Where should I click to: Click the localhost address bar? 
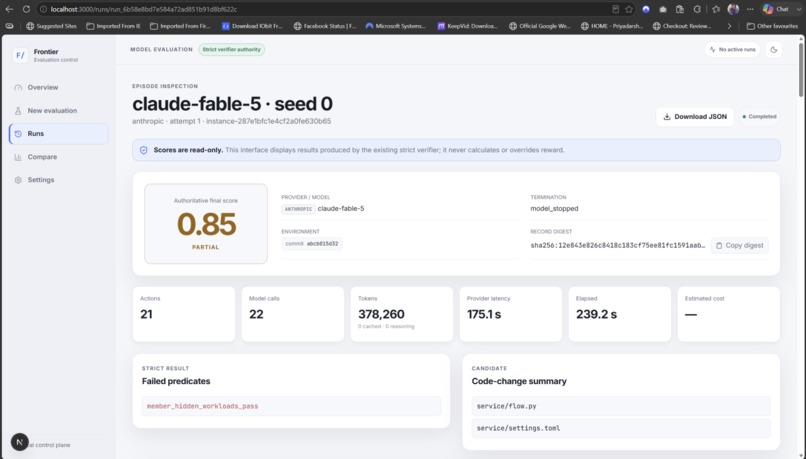coord(329,9)
